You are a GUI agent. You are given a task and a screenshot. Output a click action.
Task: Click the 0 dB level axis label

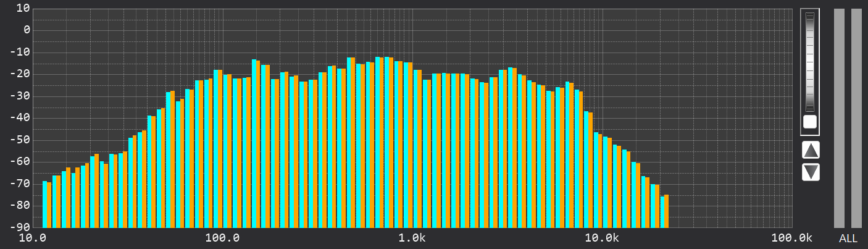click(26, 30)
